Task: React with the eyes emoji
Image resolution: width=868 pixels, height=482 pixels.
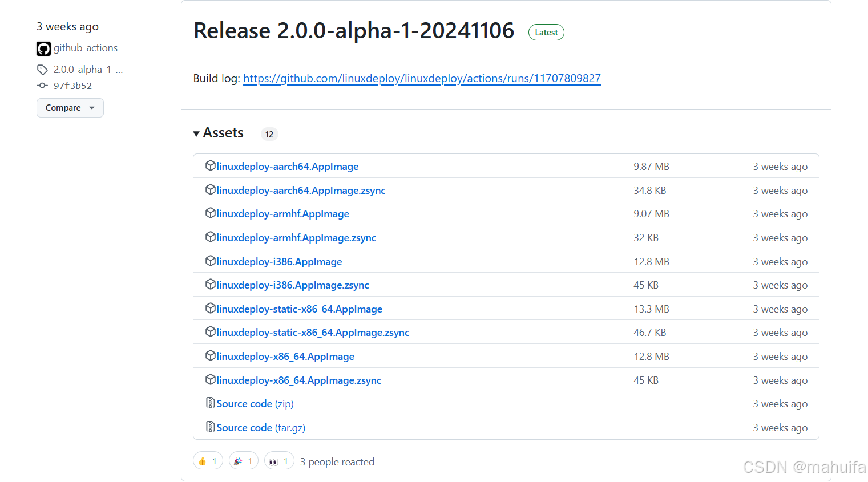Action: click(279, 461)
